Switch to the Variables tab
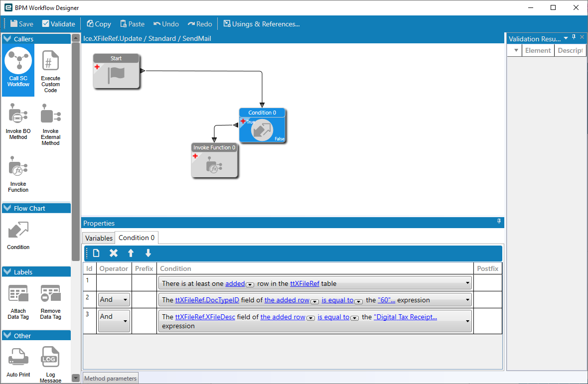 [99, 238]
